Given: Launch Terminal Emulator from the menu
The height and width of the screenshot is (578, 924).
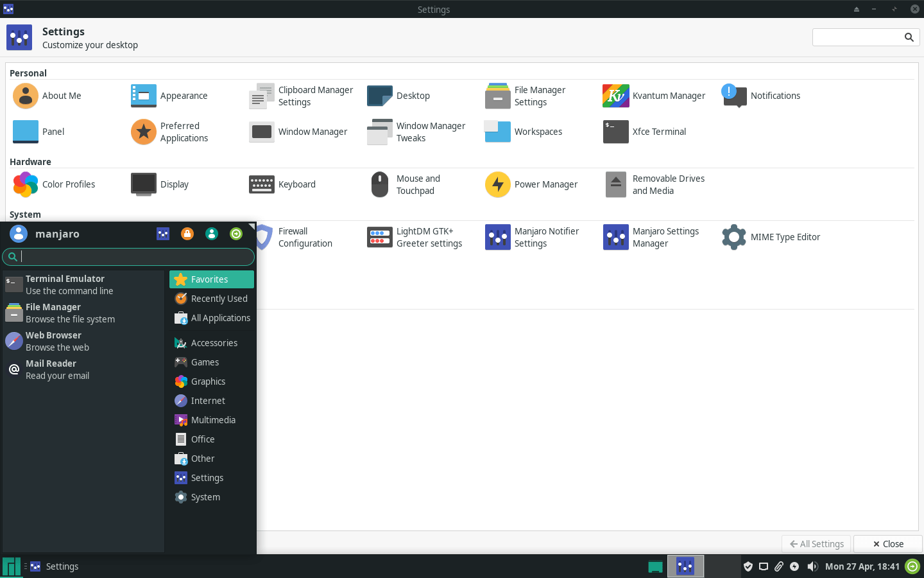Looking at the screenshot, I should 64,284.
